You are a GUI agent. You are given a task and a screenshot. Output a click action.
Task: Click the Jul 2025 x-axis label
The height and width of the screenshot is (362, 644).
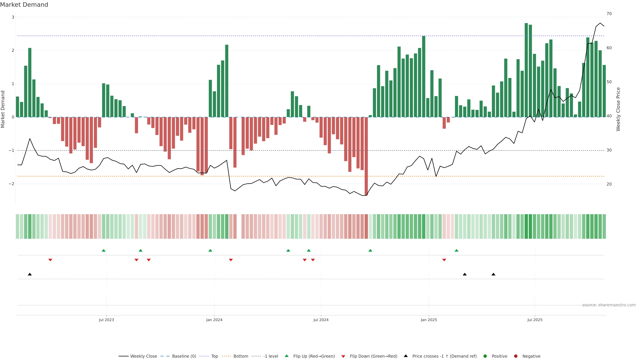[535, 320]
